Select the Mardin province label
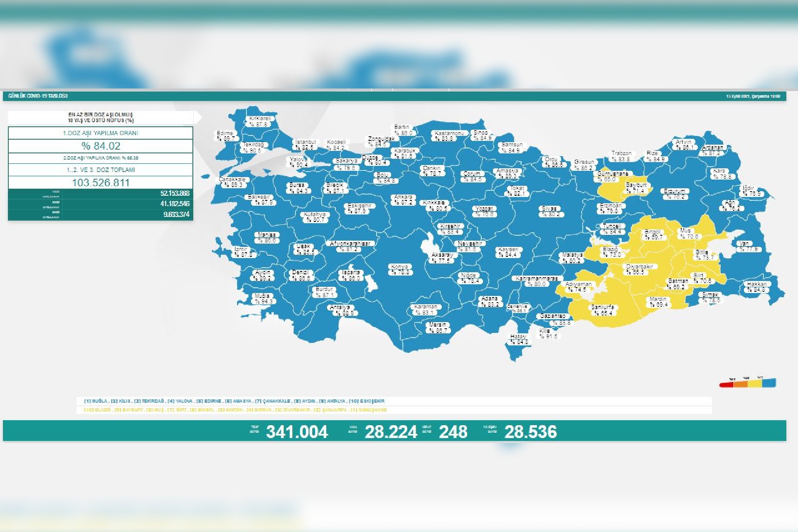This screenshot has width=798, height=532. pyautogui.click(x=658, y=301)
